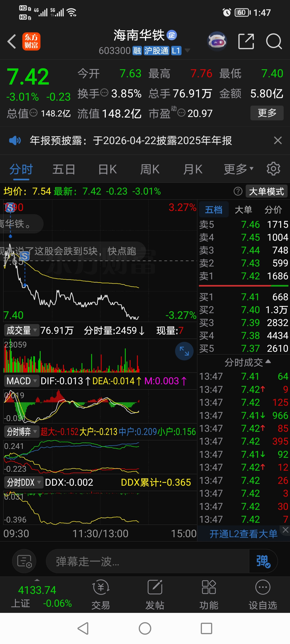Image resolution: width=290 pixels, height=644 pixels.
Task: Switch to the 大单 tab
Action: tap(243, 210)
